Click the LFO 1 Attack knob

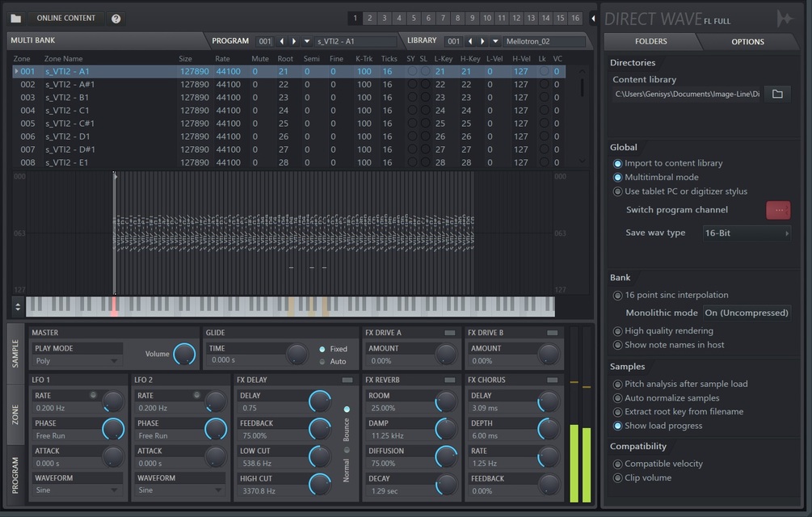coord(113,456)
